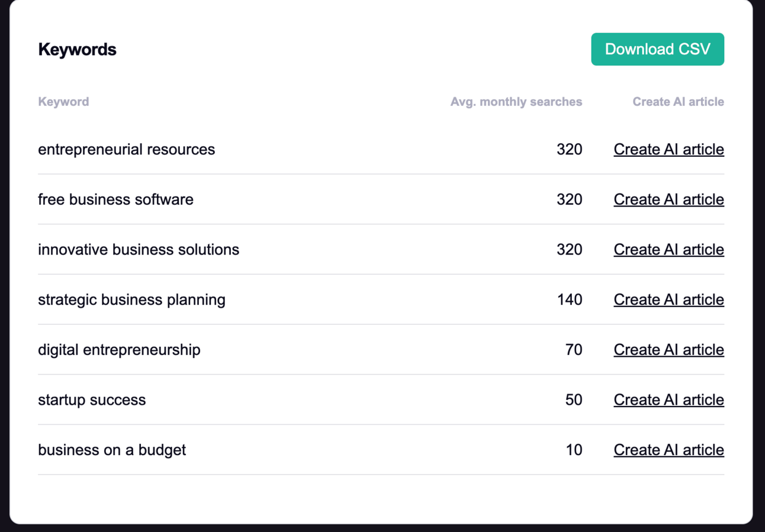Click the Download CSV button

tap(657, 49)
